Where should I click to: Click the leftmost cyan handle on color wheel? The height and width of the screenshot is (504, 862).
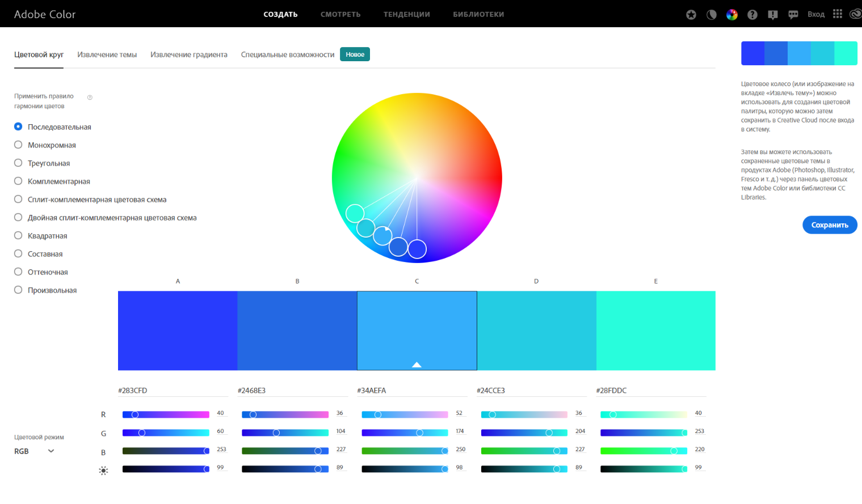[355, 213]
